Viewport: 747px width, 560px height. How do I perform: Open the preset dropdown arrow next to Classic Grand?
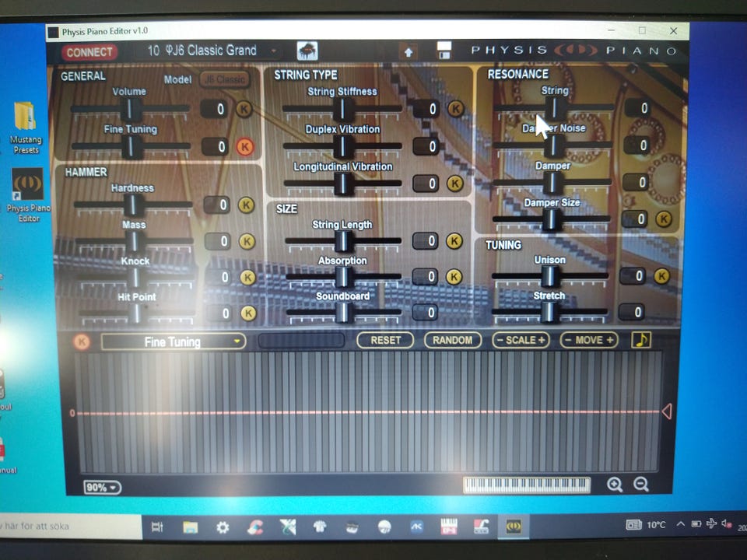273,50
